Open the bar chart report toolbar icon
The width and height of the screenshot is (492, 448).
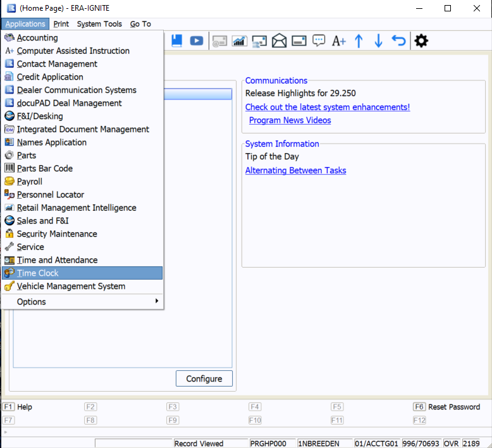click(x=240, y=41)
